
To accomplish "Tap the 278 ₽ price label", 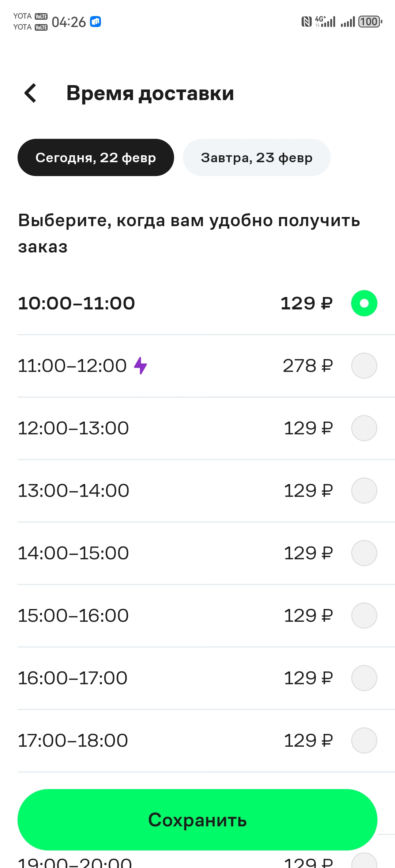I will click(308, 366).
